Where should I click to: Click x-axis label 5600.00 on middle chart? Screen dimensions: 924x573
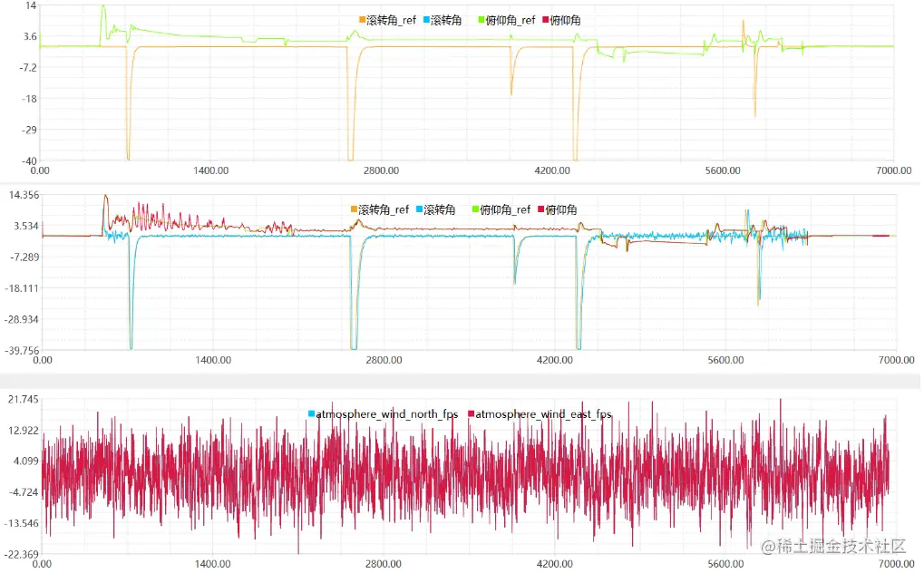coord(725,360)
